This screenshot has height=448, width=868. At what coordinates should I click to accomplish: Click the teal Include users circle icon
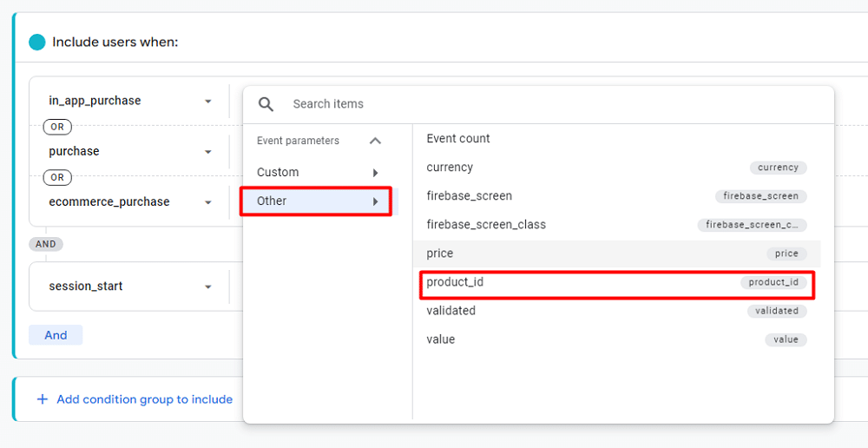coord(36,42)
